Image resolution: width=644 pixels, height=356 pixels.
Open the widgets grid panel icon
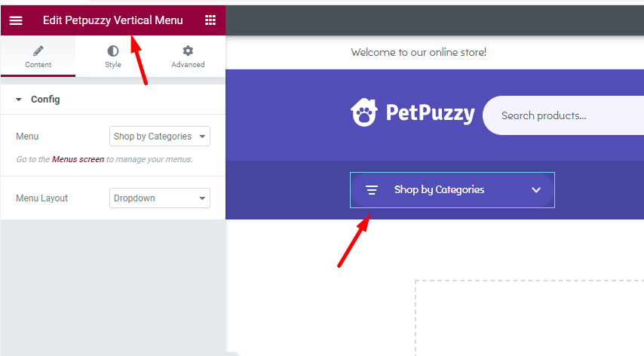tap(210, 20)
